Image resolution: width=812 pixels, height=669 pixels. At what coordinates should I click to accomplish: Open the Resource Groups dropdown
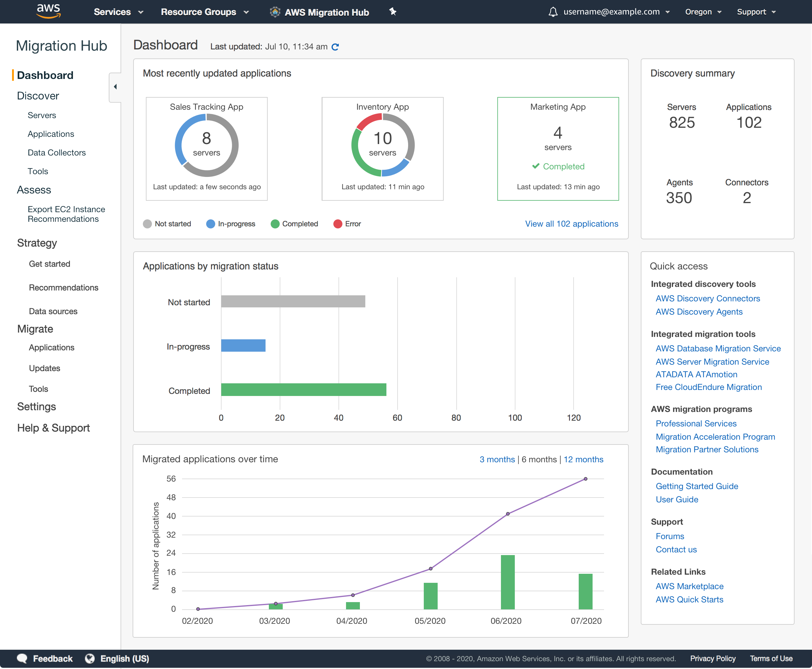[x=205, y=12]
